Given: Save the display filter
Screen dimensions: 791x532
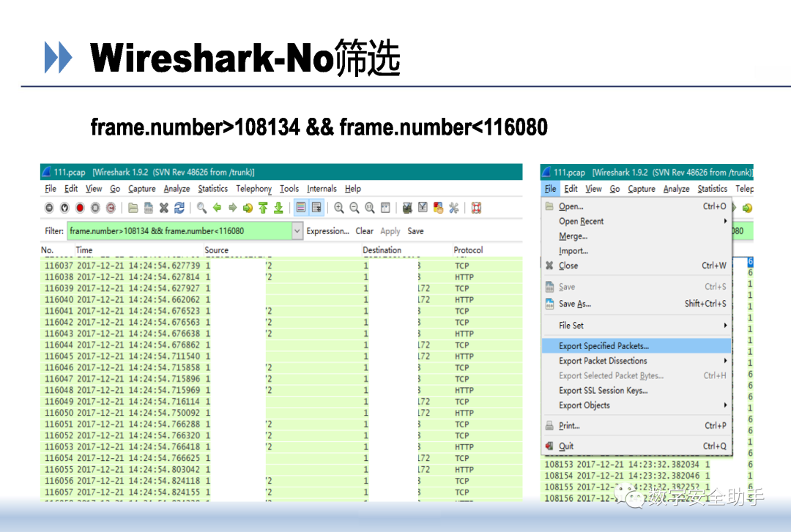Looking at the screenshot, I should 416,231.
